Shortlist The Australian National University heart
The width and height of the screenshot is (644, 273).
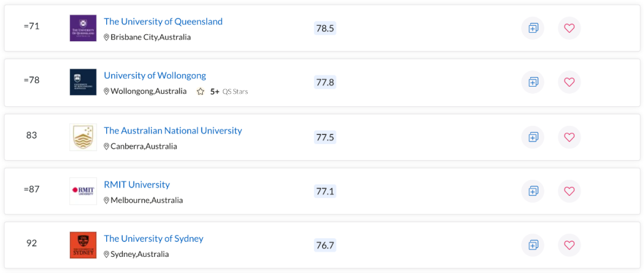(569, 137)
